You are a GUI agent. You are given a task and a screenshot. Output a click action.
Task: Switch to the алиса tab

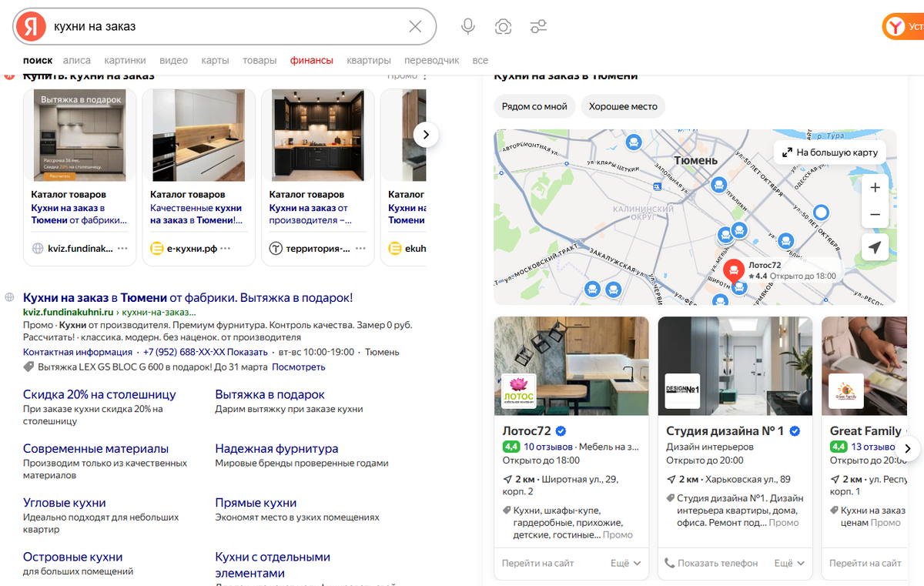pos(76,60)
